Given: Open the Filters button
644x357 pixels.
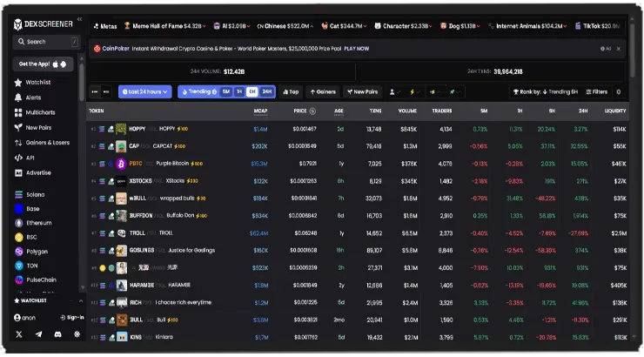Looking at the screenshot, I should coord(596,92).
